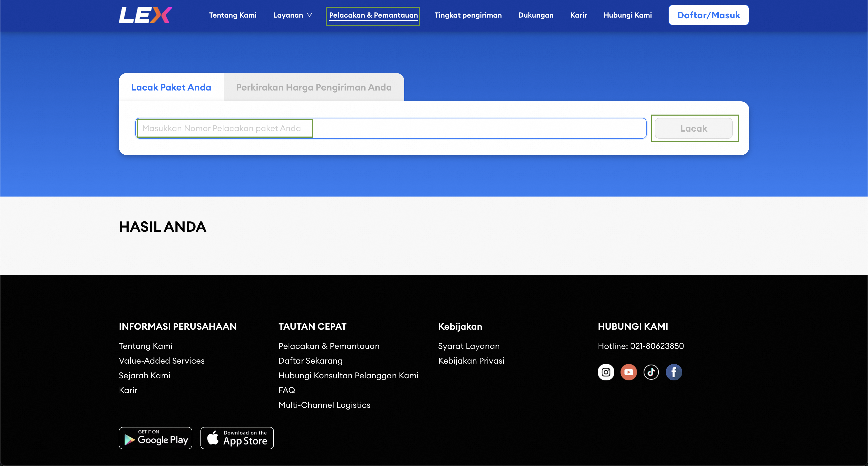Expand the Layanan dropdown menu
Image resolution: width=868 pixels, height=466 pixels.
[x=292, y=15]
